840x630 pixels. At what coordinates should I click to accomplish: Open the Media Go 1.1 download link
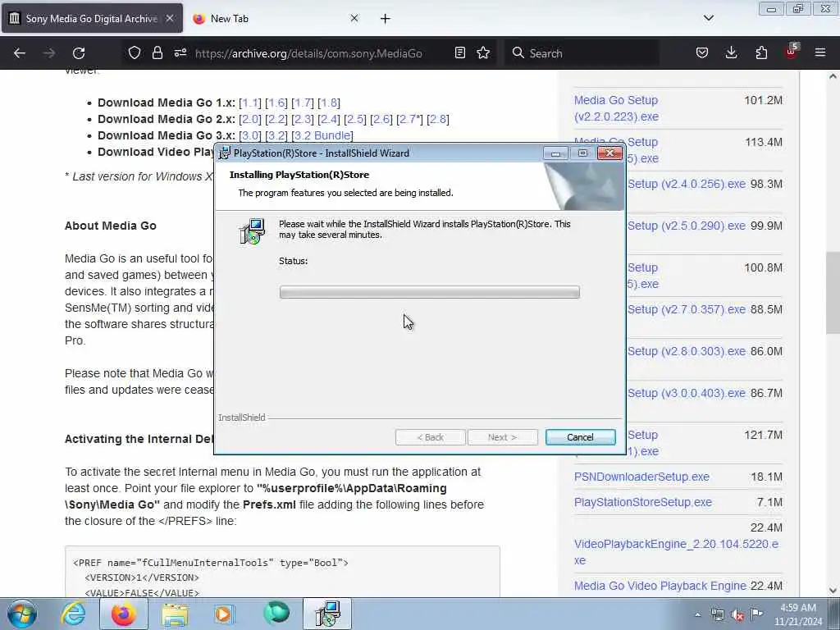249,103
